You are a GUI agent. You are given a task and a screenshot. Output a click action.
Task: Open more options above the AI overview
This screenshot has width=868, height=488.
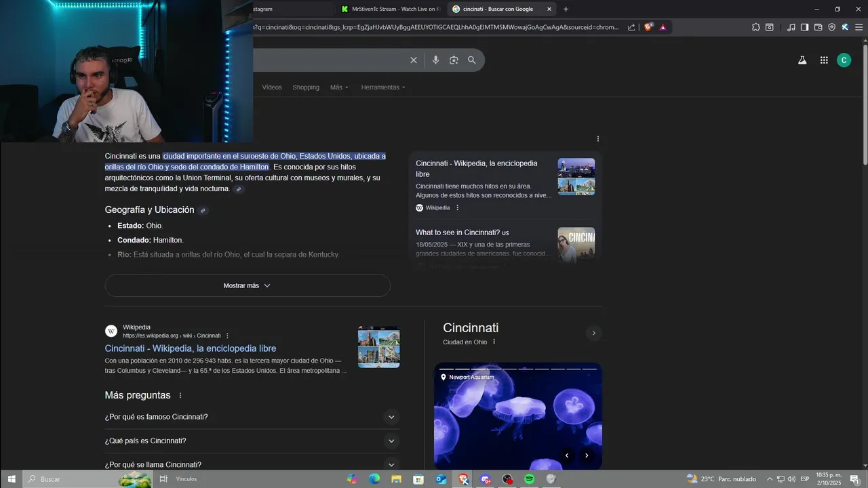pos(598,139)
